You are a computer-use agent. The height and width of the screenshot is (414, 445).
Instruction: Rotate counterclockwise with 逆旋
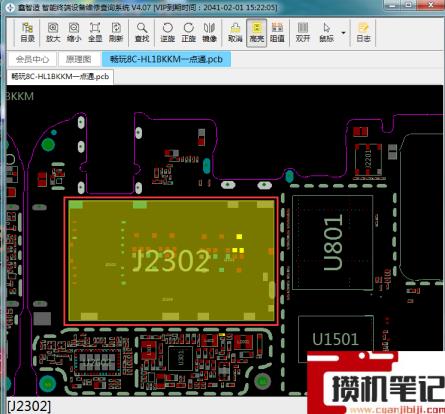167,33
